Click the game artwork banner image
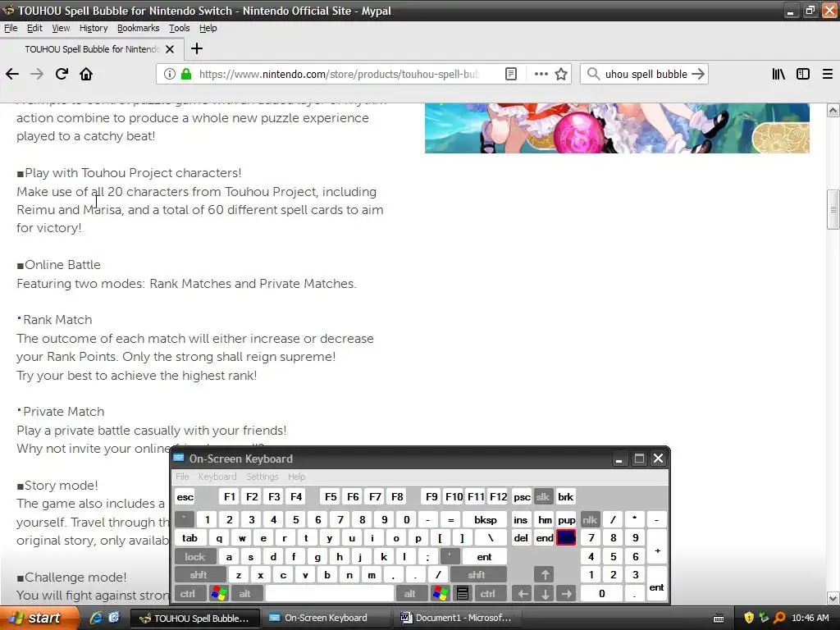 click(x=617, y=128)
